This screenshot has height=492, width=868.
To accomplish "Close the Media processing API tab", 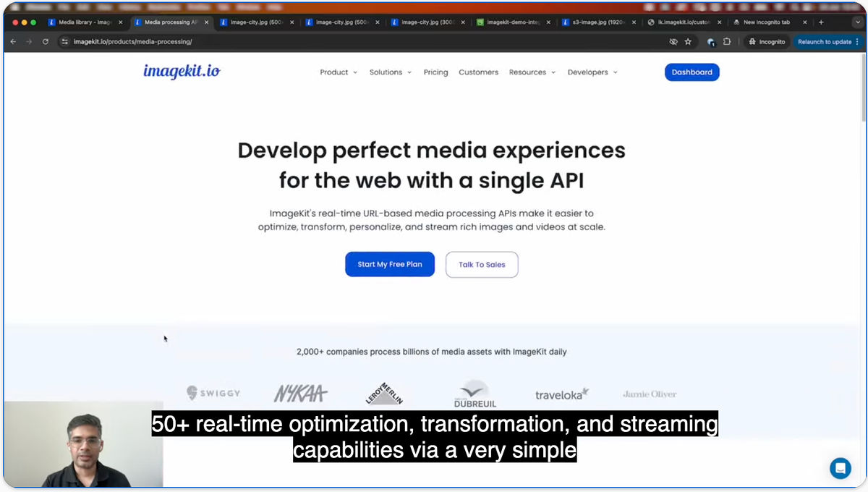I will pyautogui.click(x=207, y=22).
